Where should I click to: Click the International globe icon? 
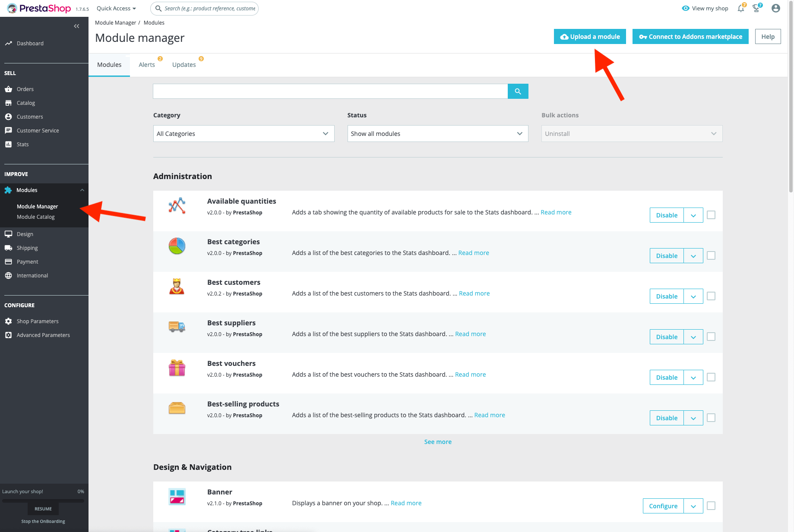8,276
